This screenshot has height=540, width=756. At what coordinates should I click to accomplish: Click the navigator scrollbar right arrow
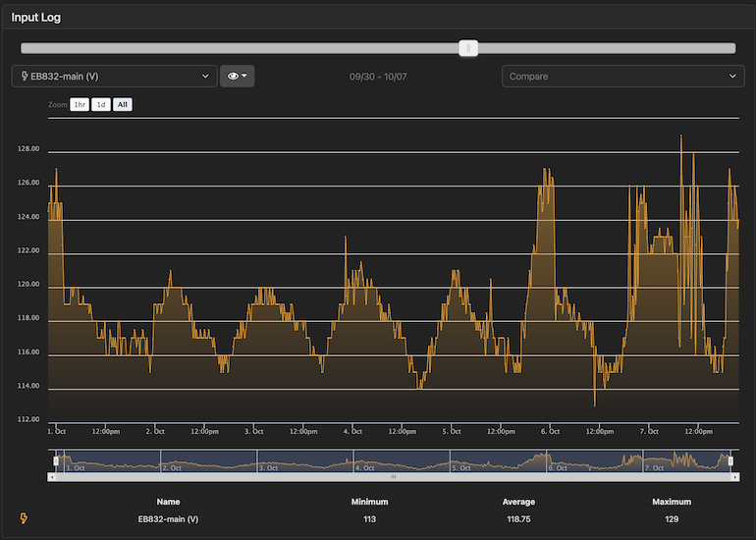coord(734,477)
